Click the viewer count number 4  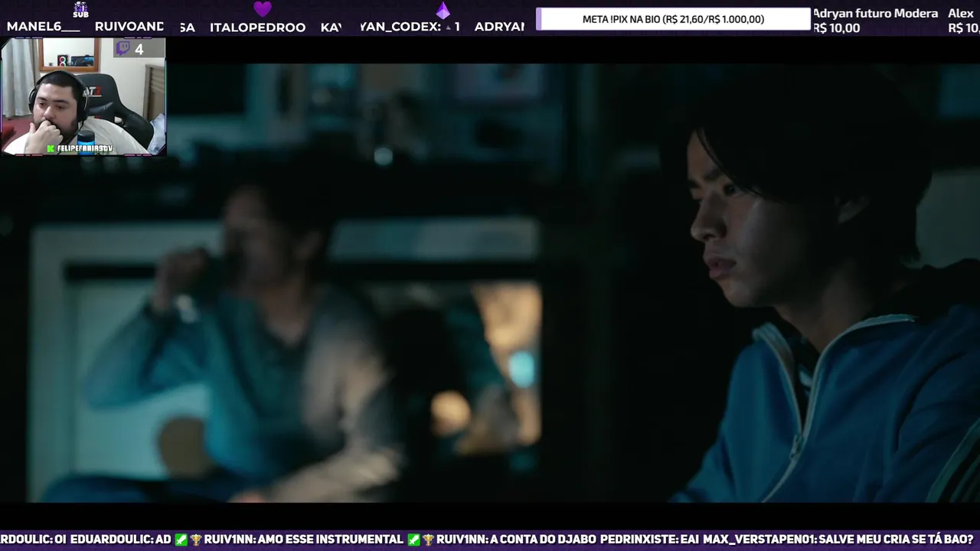[139, 50]
